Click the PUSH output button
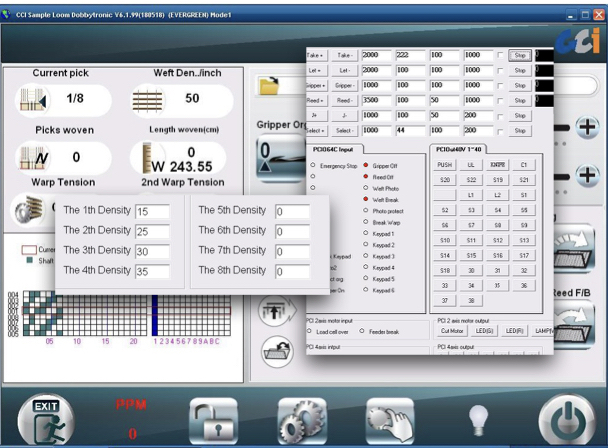Image resolution: width=608 pixels, height=448 pixels. tap(444, 165)
